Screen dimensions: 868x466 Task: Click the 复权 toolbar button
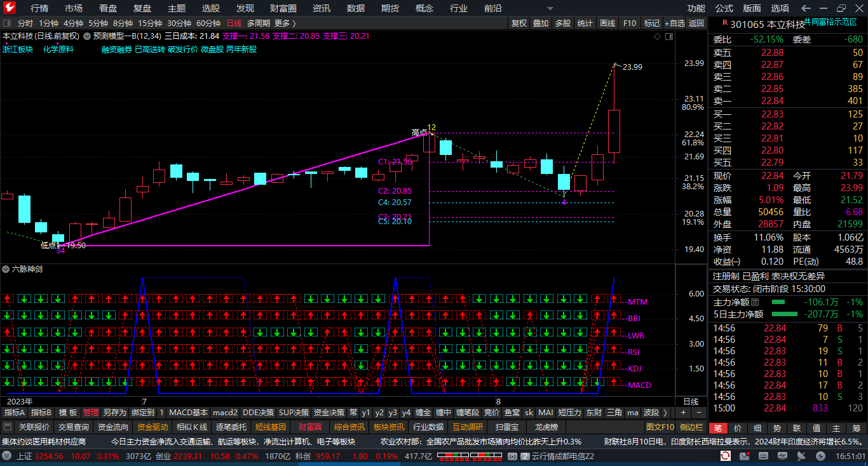pos(519,23)
